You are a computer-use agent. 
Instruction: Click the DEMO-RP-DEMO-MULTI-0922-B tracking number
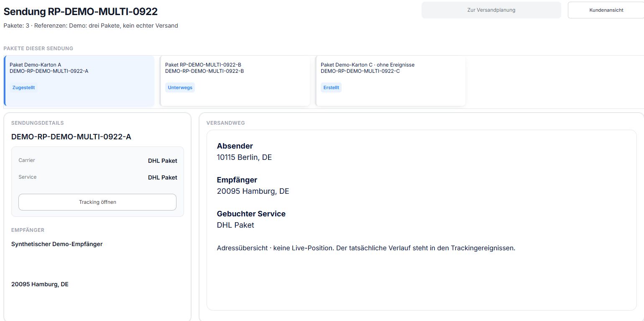click(x=204, y=71)
